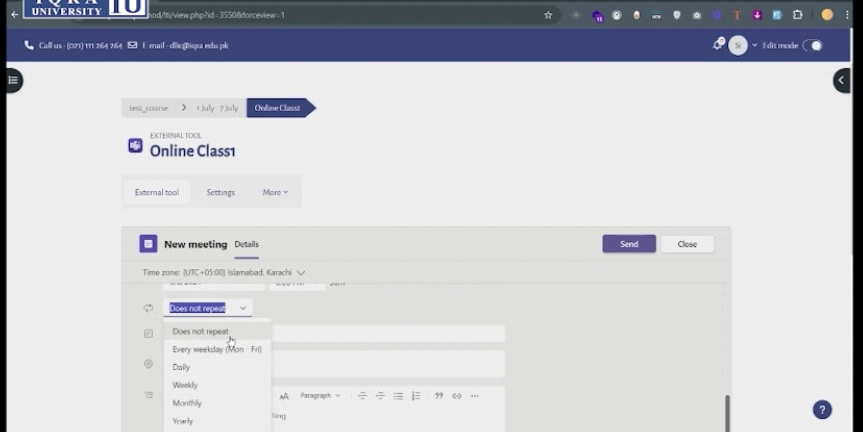Screen dimensions: 863x432
Task: Click the notification bell icon
Action: (717, 45)
